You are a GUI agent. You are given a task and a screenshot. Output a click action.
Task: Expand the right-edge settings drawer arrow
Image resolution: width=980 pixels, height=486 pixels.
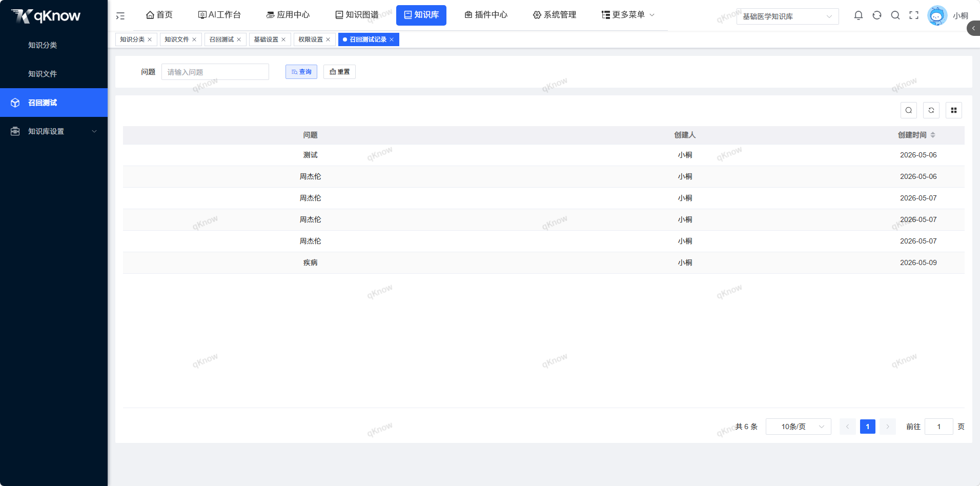[973, 28]
